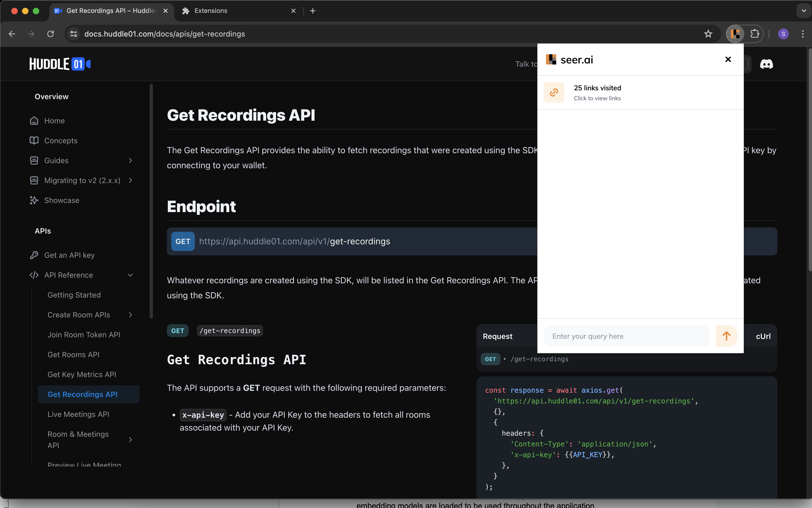Click the sidebar vertical scrollbar
Viewport: 812px width, 508px height.
(151, 201)
